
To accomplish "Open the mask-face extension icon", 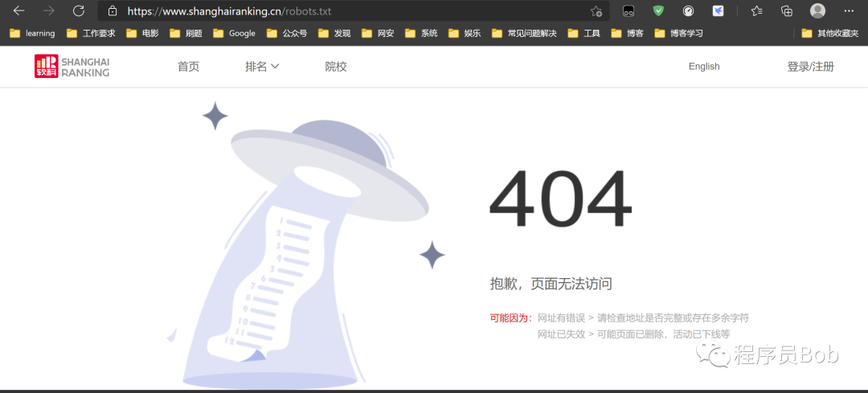I will pos(628,10).
